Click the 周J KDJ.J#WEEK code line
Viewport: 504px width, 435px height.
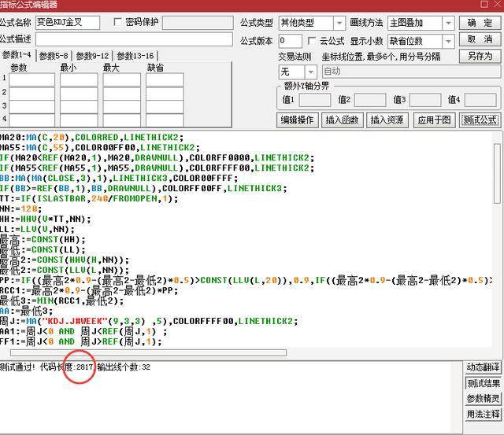(x=149, y=321)
